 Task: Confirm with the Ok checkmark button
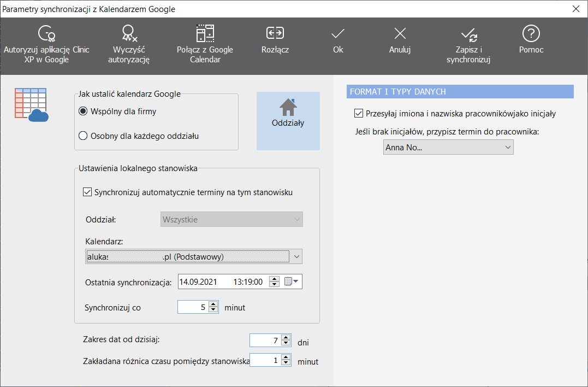pyautogui.click(x=338, y=40)
